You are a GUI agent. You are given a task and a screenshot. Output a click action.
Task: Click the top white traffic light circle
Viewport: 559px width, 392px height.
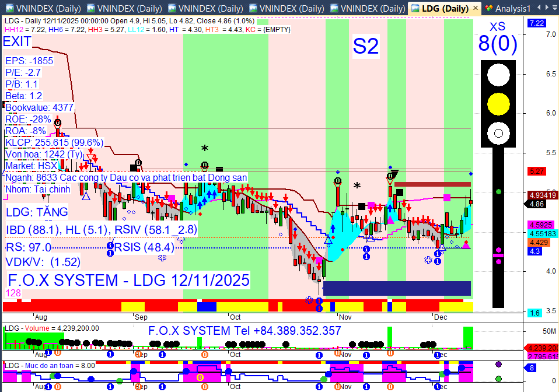coord(498,75)
